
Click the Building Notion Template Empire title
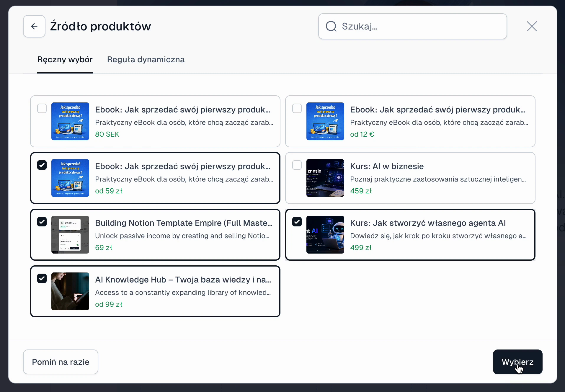tap(184, 223)
